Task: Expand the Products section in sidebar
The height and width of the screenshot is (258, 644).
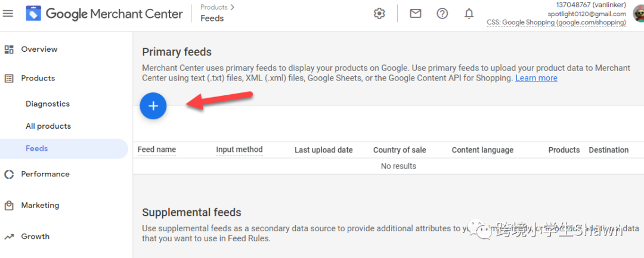Action: 38,78
